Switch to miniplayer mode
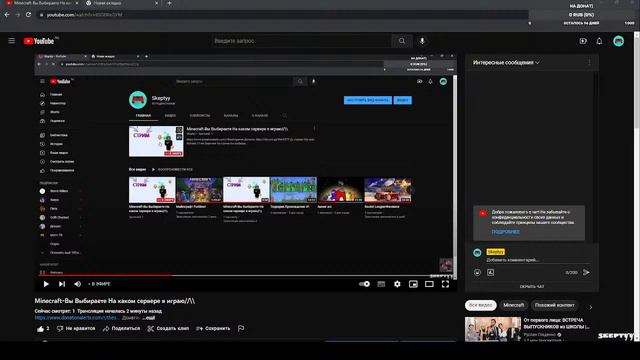 [413, 284]
